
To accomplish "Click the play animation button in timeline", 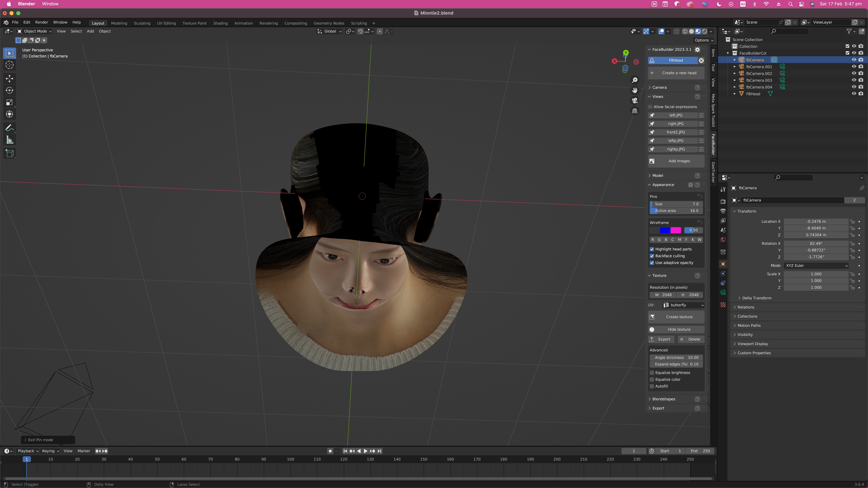I will 366,451.
